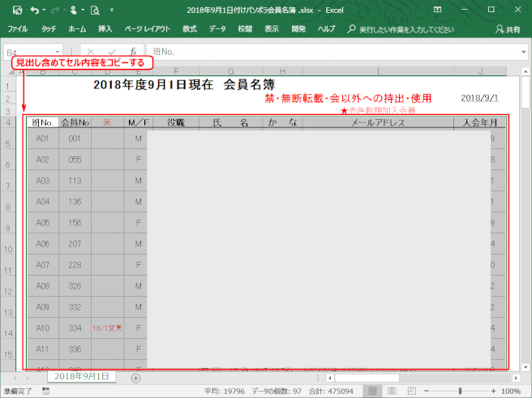Click the title 2018年度9月1日現在 会員名簿
The image size is (532, 398).
pos(184,84)
